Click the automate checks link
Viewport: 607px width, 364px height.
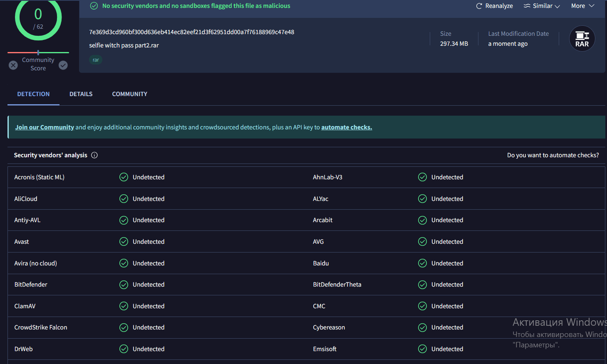[347, 127]
